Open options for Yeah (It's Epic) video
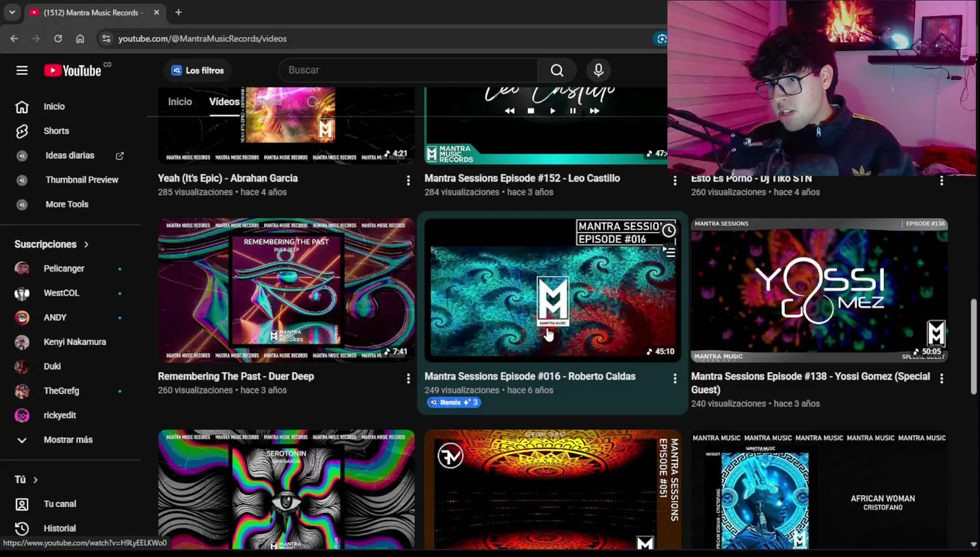The width and height of the screenshot is (980, 557). [x=408, y=180]
